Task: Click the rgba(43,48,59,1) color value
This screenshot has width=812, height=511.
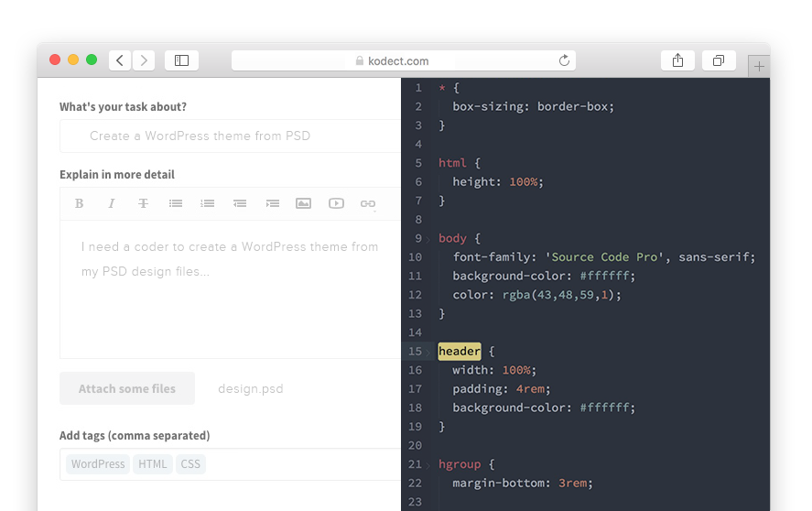Action: pos(558,295)
